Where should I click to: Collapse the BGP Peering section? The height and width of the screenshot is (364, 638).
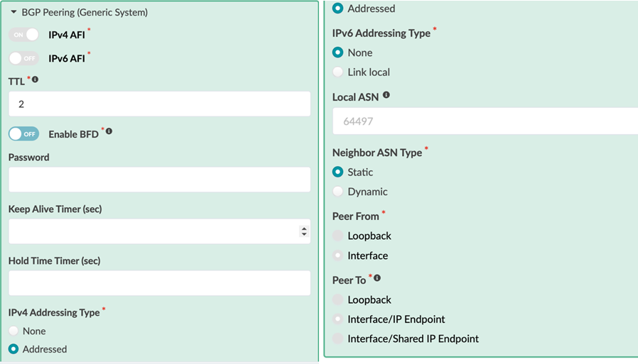point(13,13)
